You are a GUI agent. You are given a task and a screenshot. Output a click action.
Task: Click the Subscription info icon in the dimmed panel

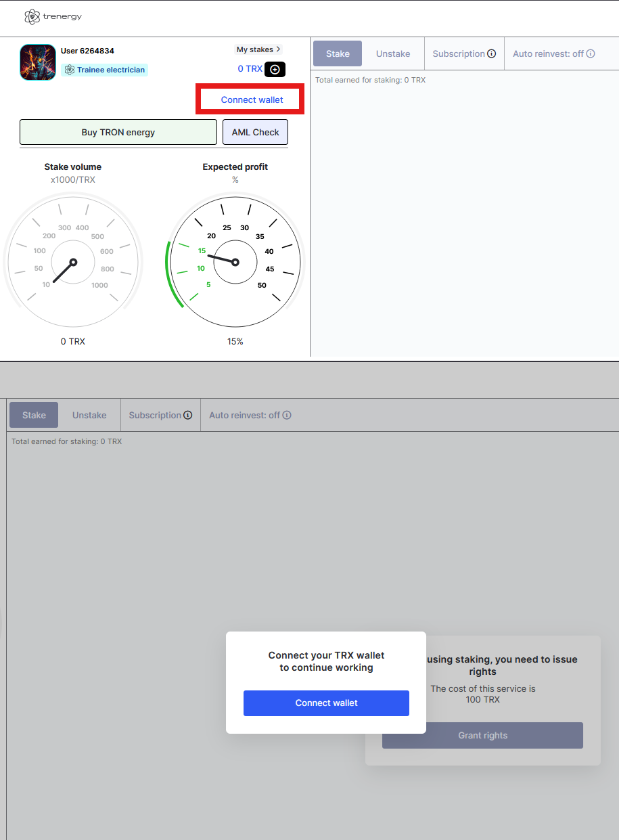[x=188, y=415]
